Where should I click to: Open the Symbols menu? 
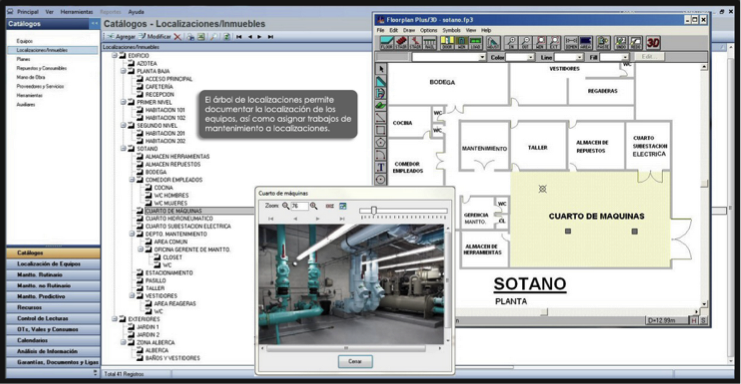pos(451,30)
